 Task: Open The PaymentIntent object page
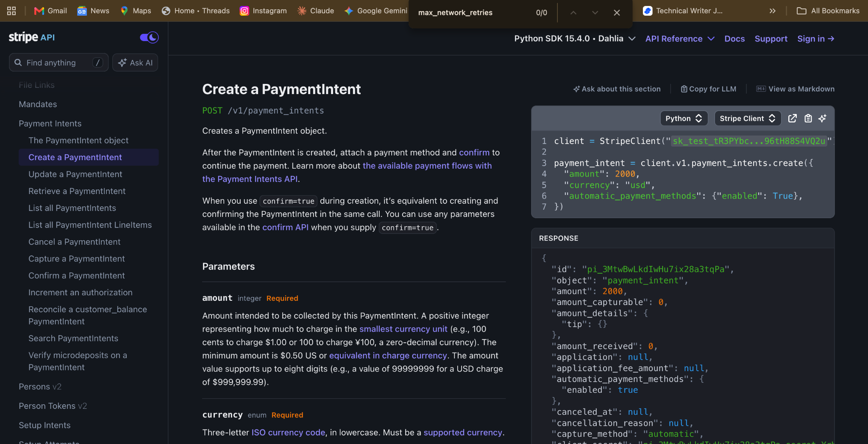click(x=78, y=140)
